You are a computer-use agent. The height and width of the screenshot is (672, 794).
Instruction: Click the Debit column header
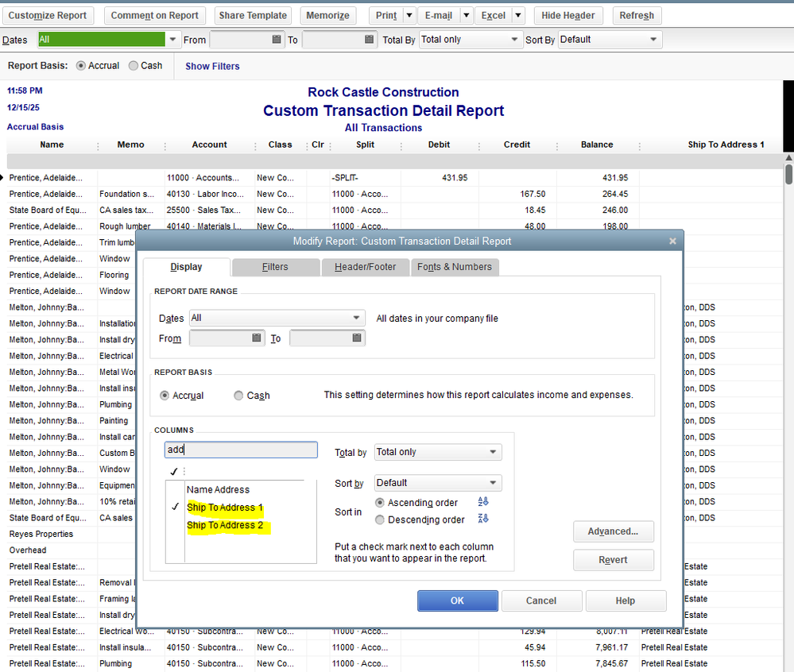(439, 145)
